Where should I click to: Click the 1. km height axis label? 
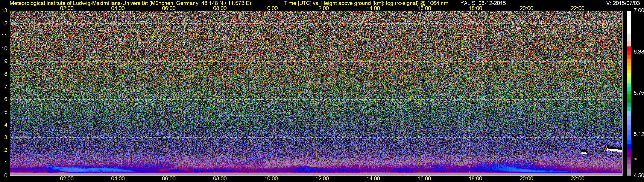[6, 163]
